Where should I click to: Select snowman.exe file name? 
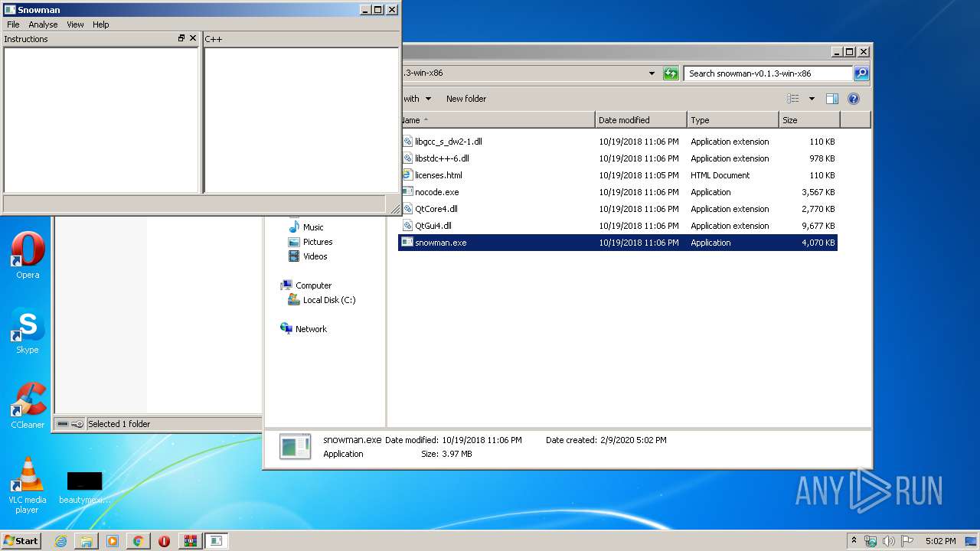click(440, 243)
